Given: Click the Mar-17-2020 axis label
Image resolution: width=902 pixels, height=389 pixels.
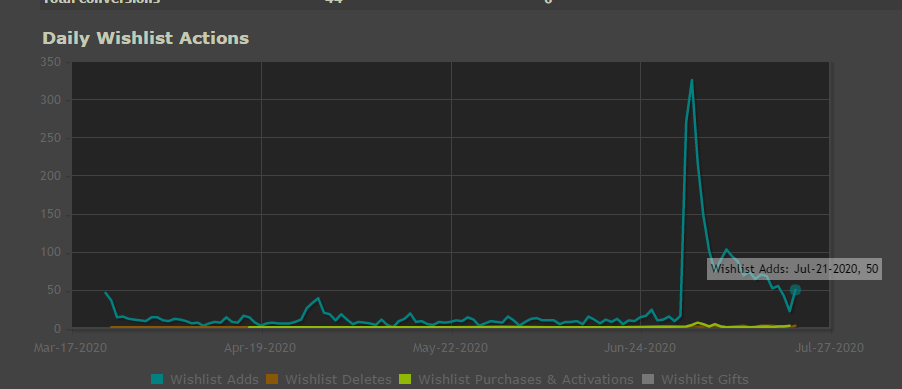Looking at the screenshot, I should (x=71, y=348).
